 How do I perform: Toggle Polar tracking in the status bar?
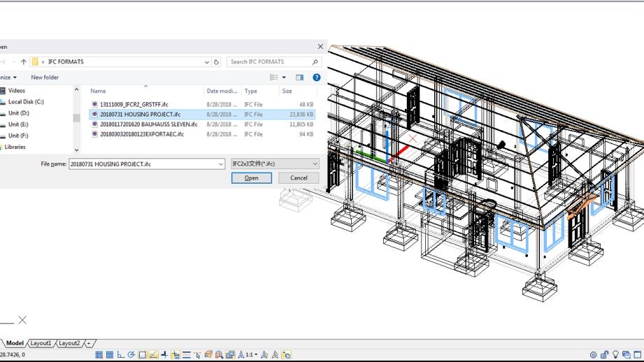pyautogui.click(x=131, y=354)
